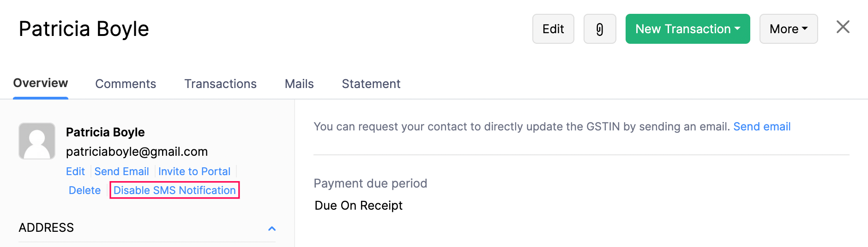Select the Mails tab

pyautogui.click(x=299, y=84)
